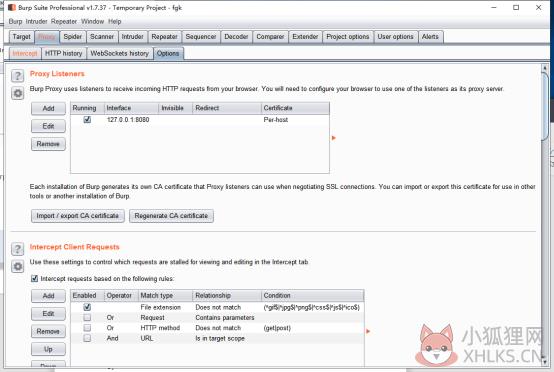This screenshot has width=554, height=372.
Task: Switch to the Extender tab
Action: (305, 37)
